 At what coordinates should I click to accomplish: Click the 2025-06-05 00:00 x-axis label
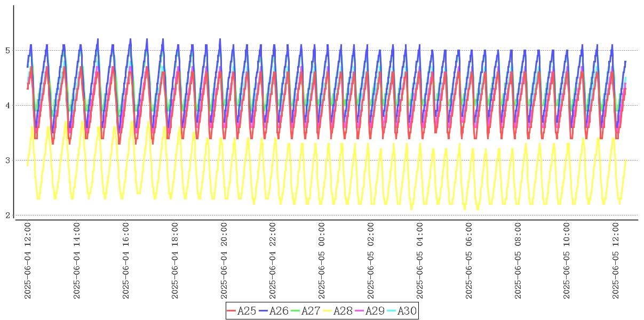322,261
